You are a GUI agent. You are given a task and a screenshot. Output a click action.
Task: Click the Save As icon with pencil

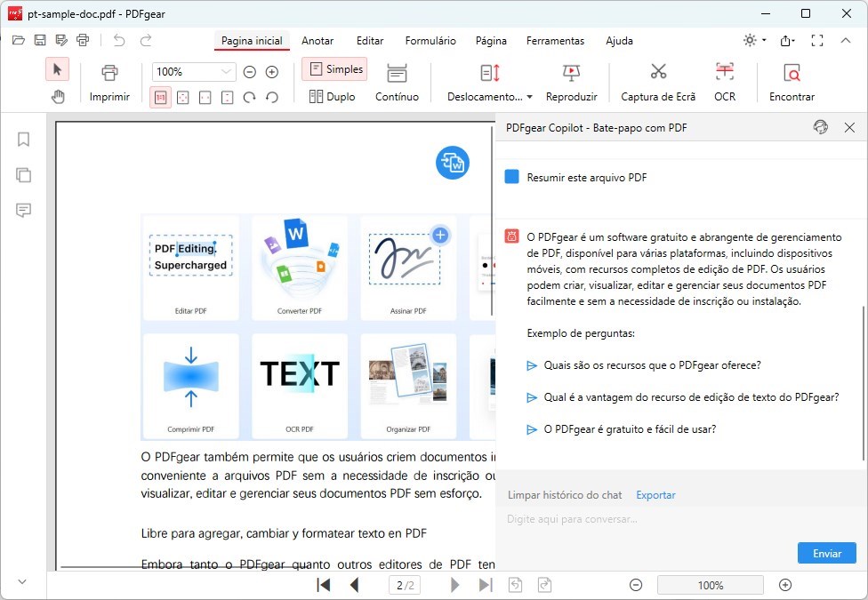tap(61, 40)
